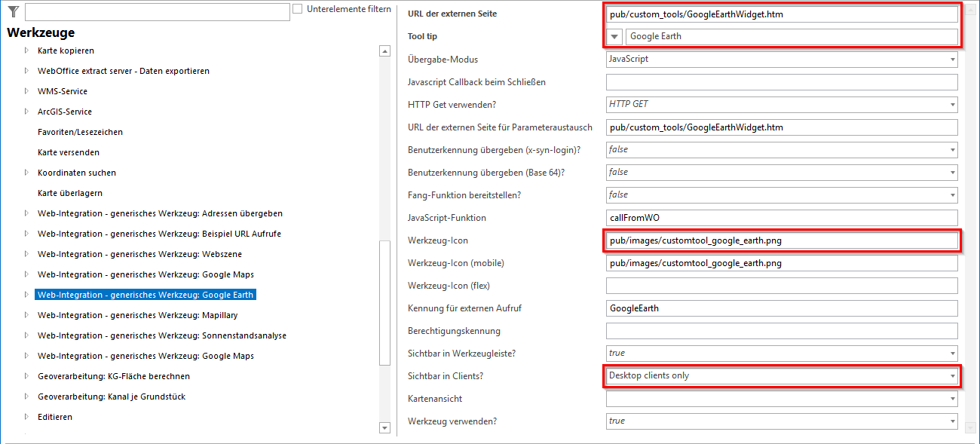The height and width of the screenshot is (444, 980).
Task: Expand the Koordinaten suchen node
Action: point(26,173)
